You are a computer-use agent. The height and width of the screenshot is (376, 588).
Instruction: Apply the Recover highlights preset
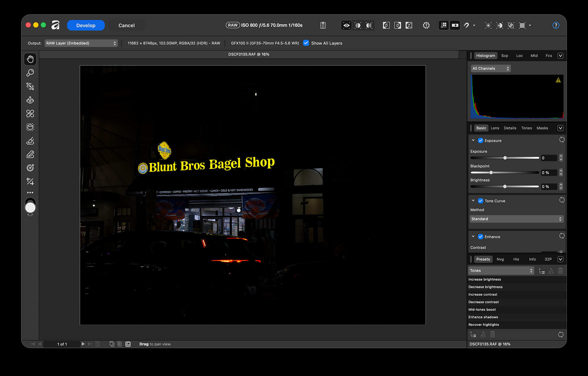[517, 325]
